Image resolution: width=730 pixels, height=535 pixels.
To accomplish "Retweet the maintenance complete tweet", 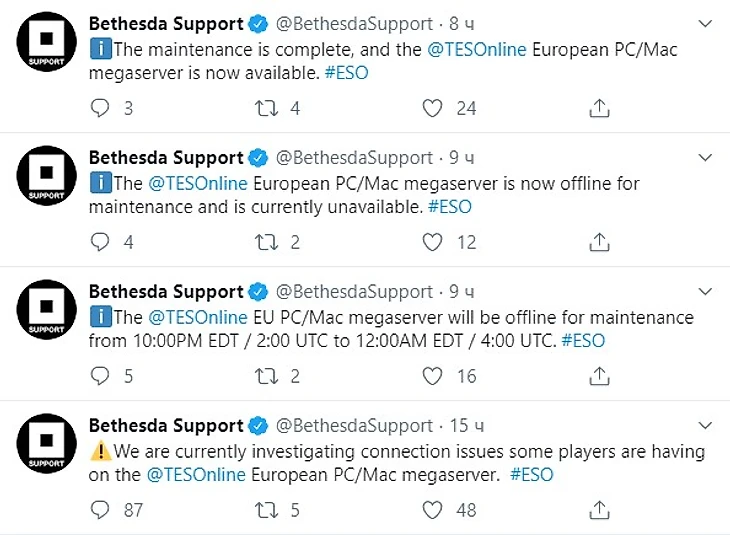I will tap(267, 108).
